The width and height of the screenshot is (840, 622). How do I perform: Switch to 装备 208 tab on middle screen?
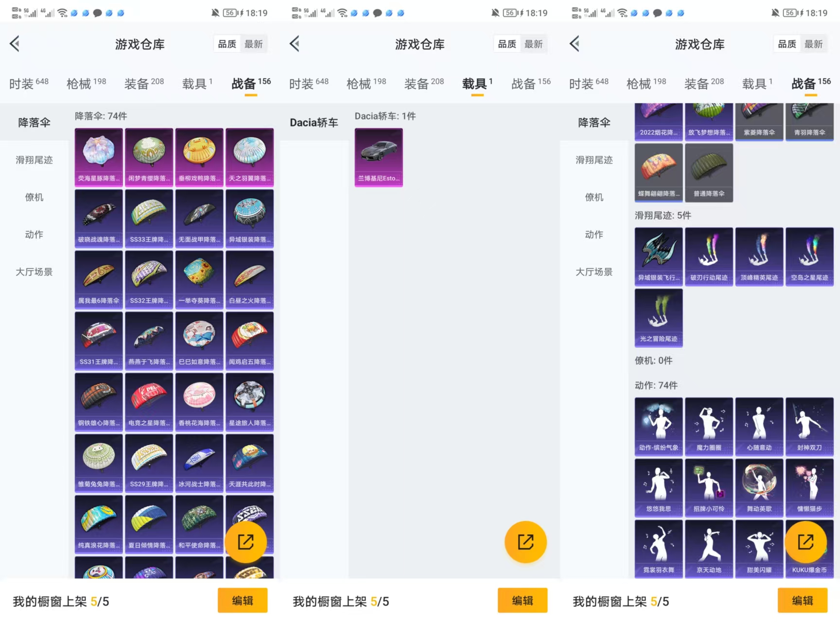click(x=424, y=84)
